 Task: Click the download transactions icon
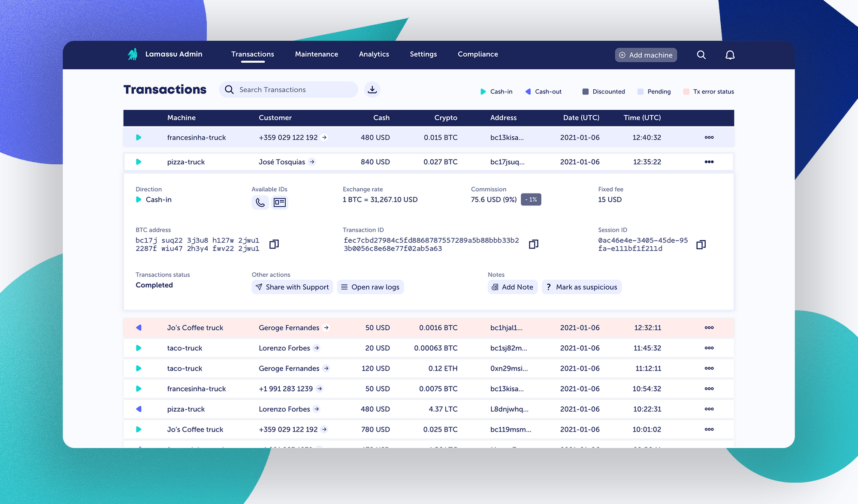point(372,90)
